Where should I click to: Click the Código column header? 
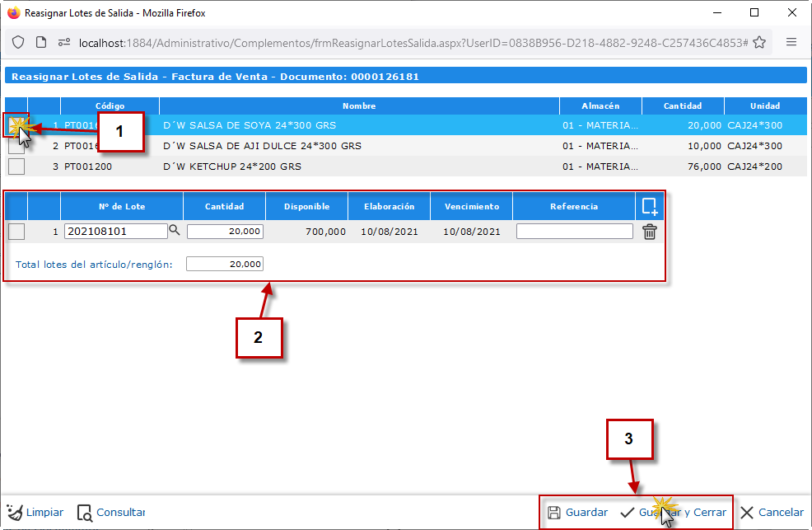coord(110,106)
